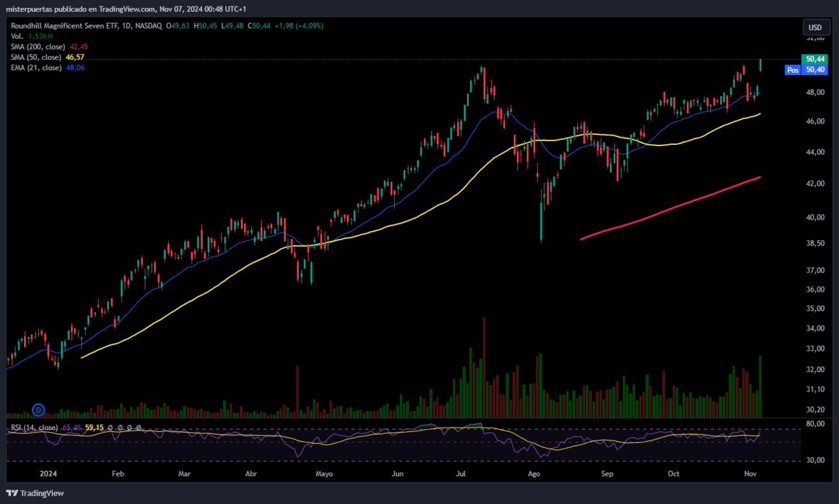Click the 44,00 price axis label
This screenshot has width=839, height=504.
815,152
